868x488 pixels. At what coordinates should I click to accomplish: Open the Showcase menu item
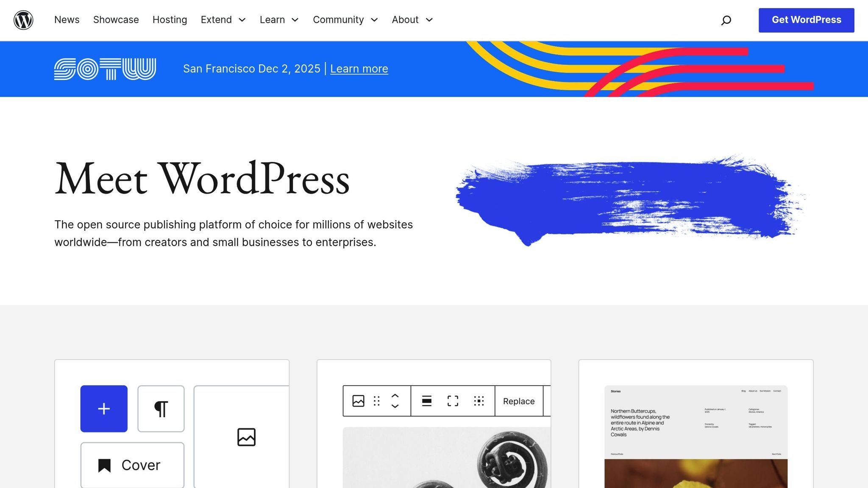[x=116, y=20]
